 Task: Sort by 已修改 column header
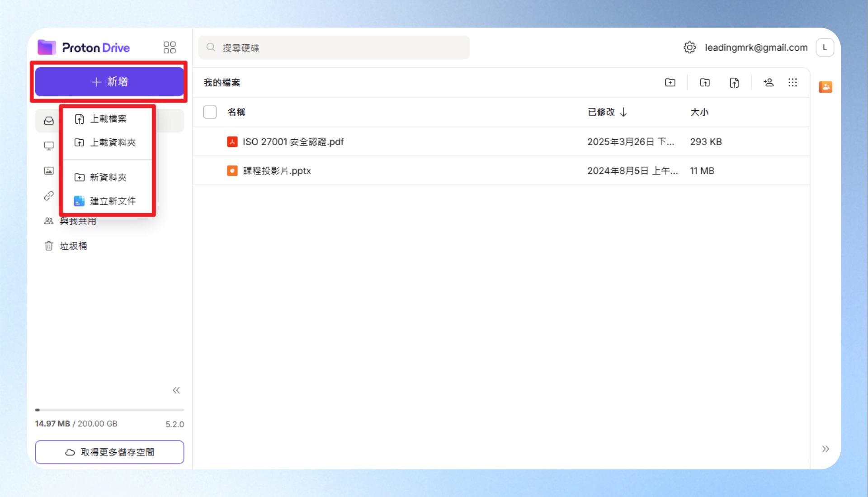point(607,112)
